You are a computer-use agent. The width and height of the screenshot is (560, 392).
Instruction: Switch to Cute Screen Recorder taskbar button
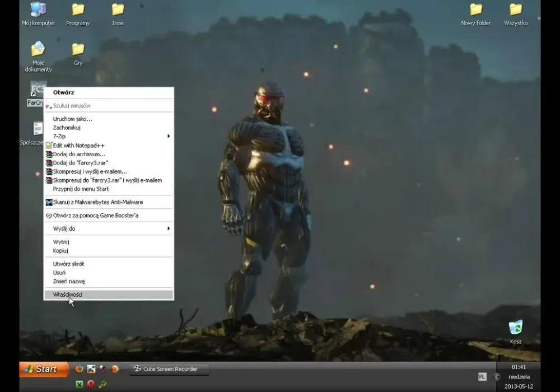(170, 369)
